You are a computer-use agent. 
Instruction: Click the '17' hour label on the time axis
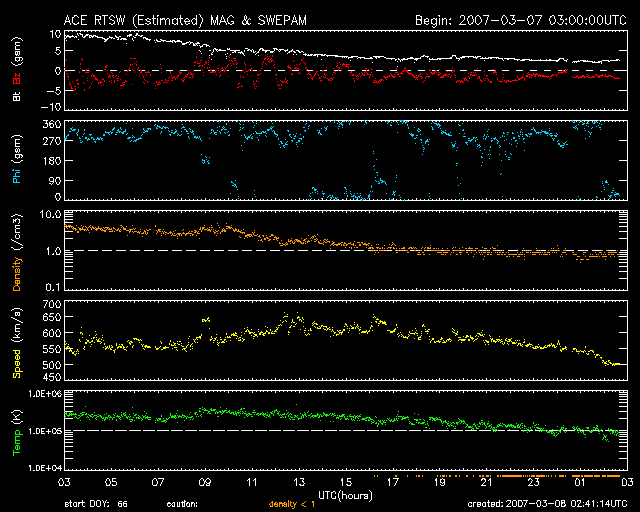393,482
